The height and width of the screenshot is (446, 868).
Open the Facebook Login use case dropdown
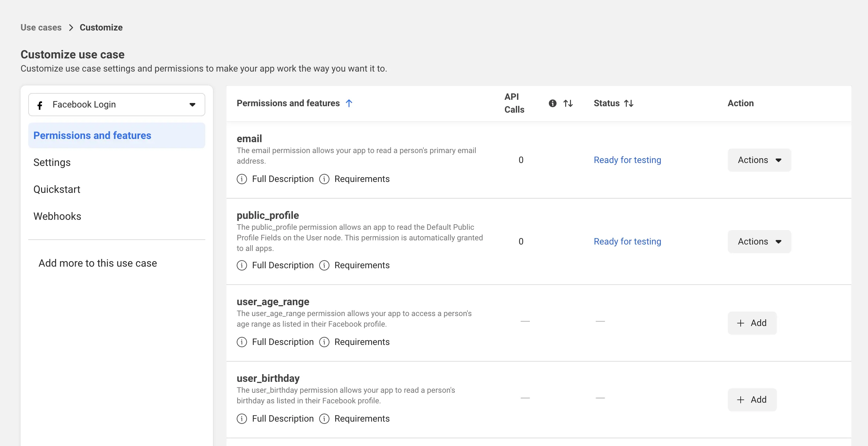pos(116,105)
